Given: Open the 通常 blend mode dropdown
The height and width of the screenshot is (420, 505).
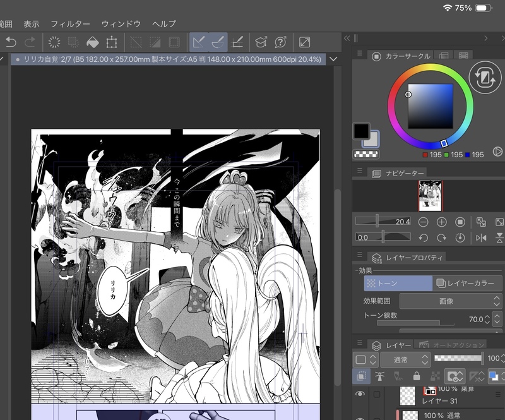Looking at the screenshot, I should tap(405, 359).
